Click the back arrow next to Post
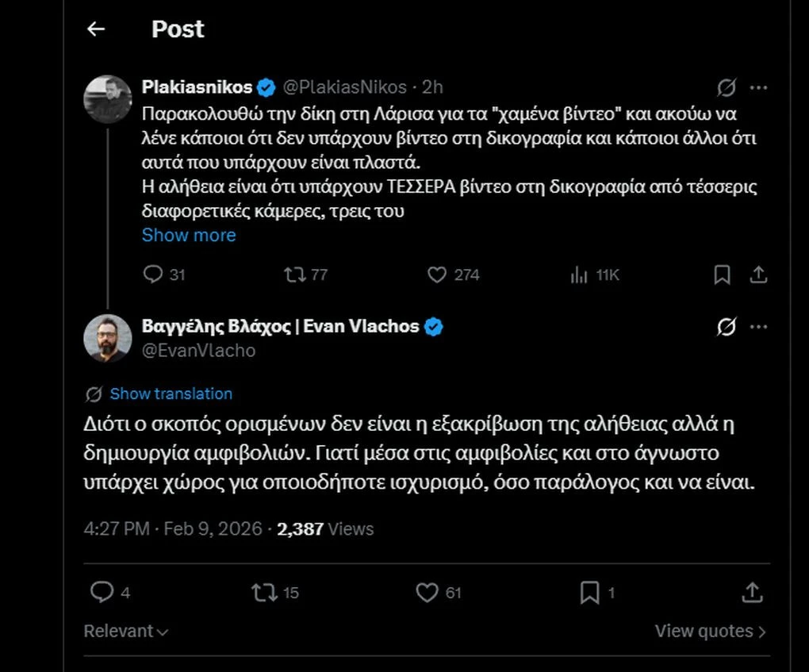The image size is (809, 672). (96, 29)
